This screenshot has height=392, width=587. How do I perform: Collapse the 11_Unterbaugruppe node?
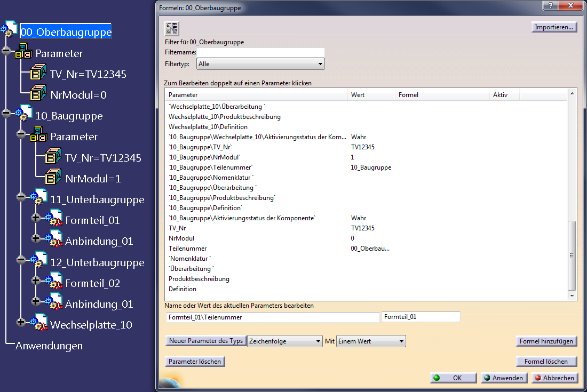tap(21, 197)
